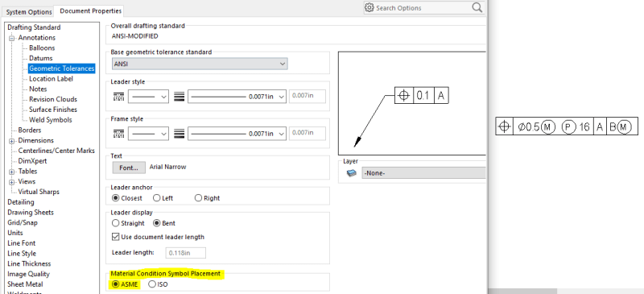Switch to Document Properties tab
644x294 pixels.
click(x=90, y=10)
